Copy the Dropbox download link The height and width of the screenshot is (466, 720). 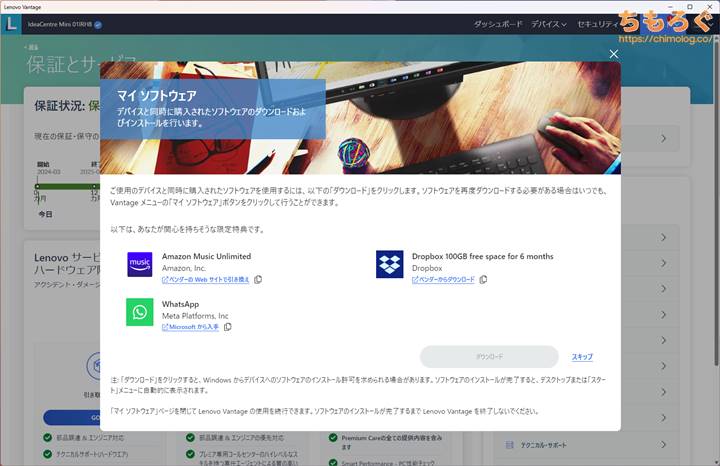[x=483, y=279]
